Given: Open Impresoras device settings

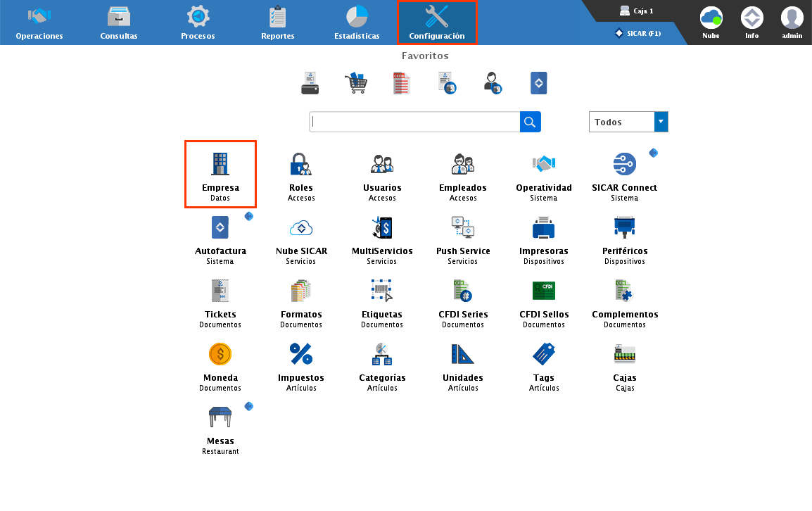Looking at the screenshot, I should pos(544,236).
